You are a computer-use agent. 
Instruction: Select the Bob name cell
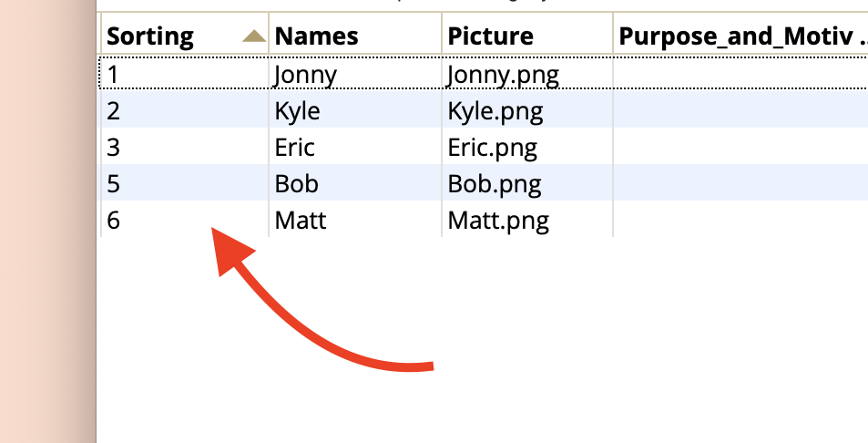(355, 182)
